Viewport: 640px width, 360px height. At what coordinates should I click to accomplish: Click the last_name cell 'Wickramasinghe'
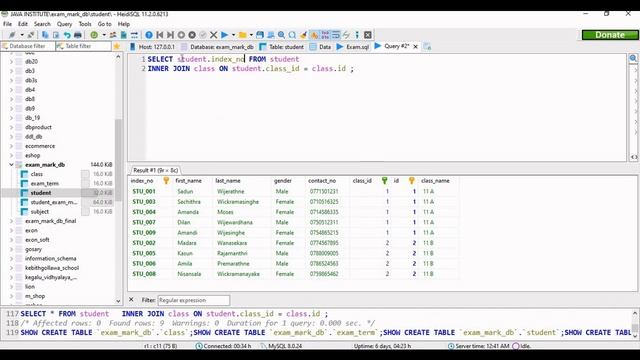pyautogui.click(x=238, y=202)
